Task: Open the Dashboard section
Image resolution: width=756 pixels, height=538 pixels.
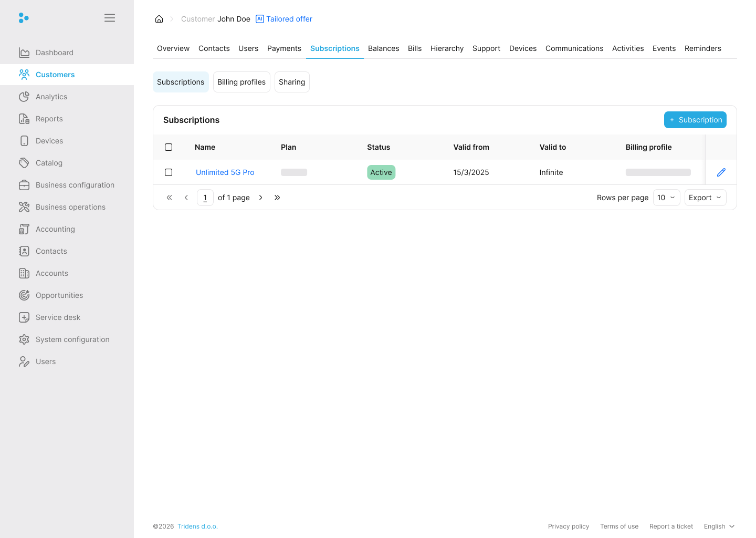Action: pyautogui.click(x=54, y=53)
